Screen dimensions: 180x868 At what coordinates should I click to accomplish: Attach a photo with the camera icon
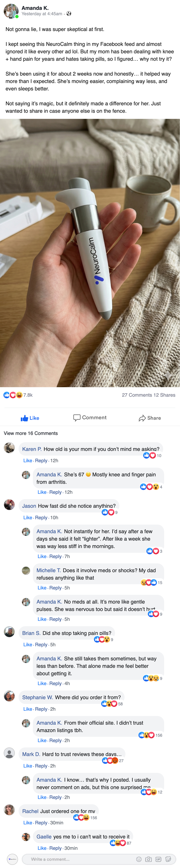tap(148, 859)
